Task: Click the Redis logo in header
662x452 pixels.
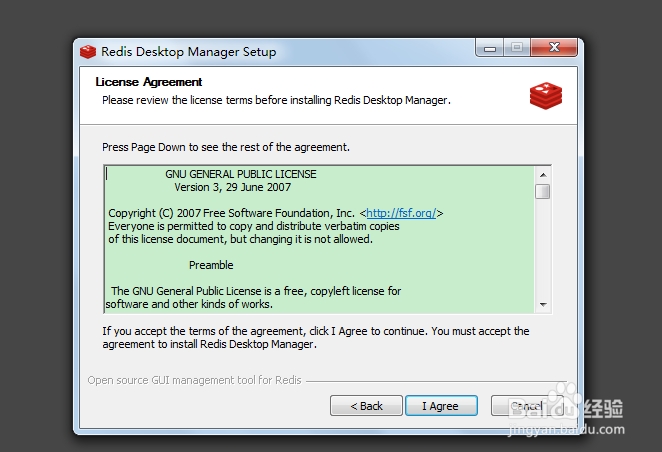Action: point(546,96)
